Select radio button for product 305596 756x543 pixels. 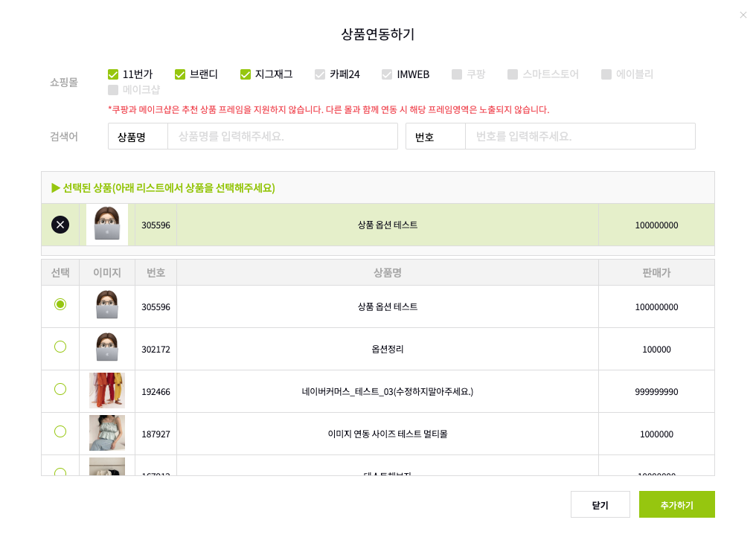(x=60, y=304)
